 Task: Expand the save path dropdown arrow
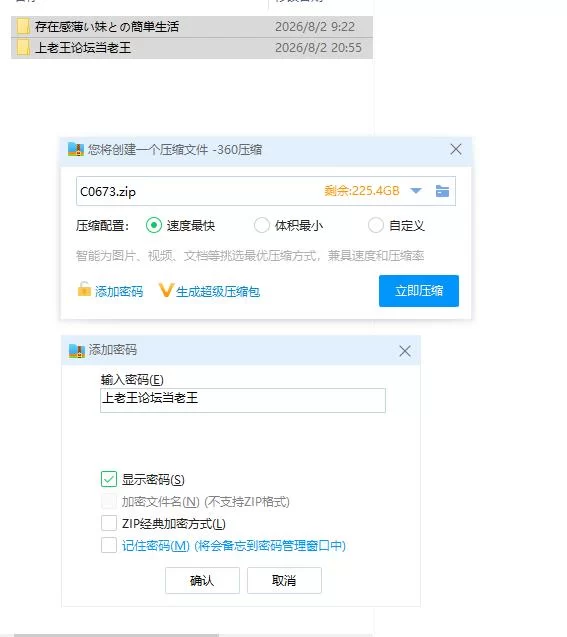[416, 191]
